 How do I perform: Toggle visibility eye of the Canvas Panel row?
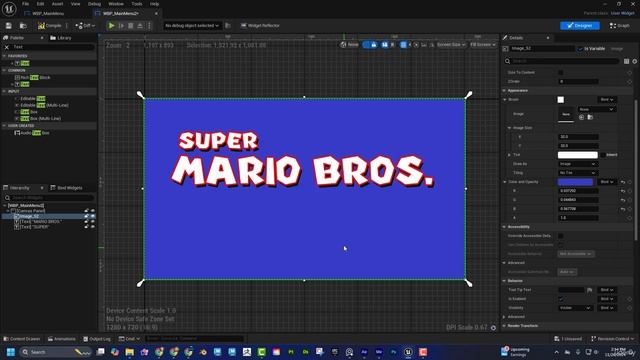point(93,211)
